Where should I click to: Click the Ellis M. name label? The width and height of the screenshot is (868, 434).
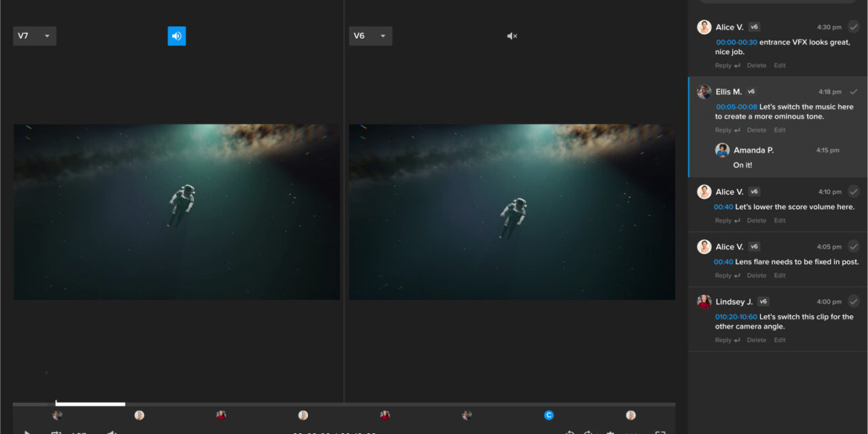pyautogui.click(x=729, y=92)
